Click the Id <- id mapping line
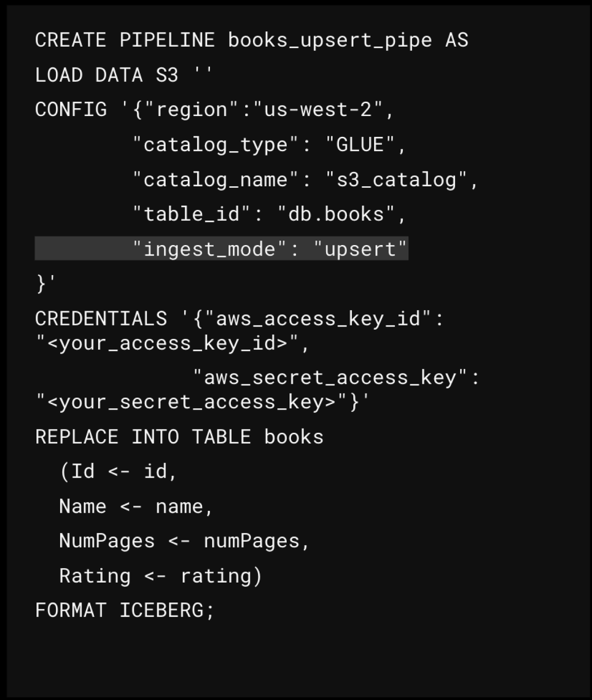The width and height of the screenshot is (592, 700). coord(119,471)
